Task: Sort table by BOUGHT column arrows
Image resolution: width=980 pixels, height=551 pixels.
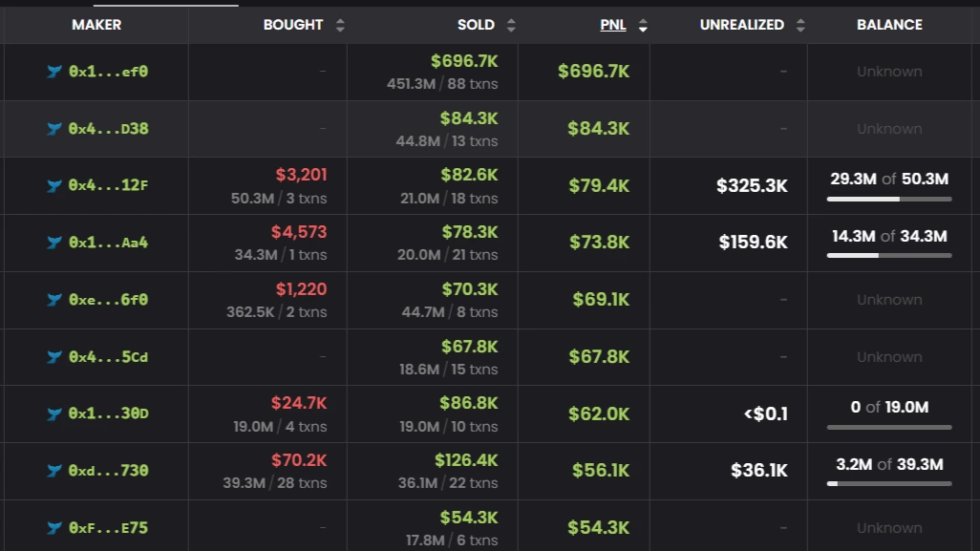Action: click(x=340, y=26)
